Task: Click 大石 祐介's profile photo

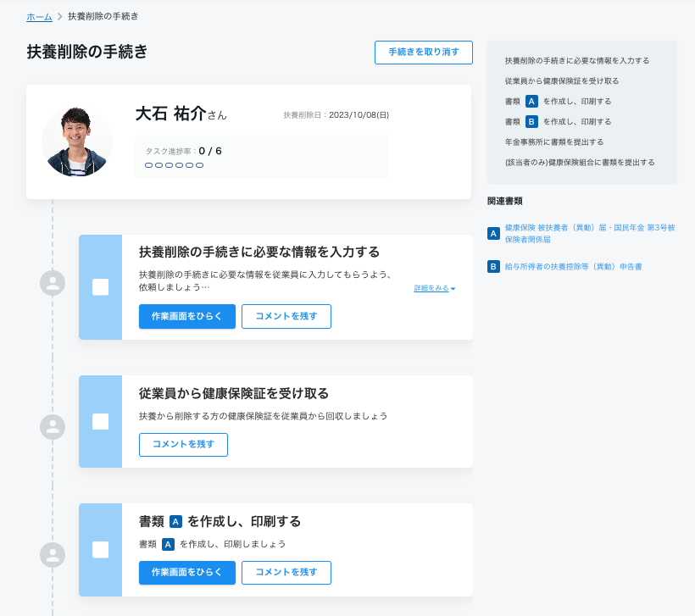Action: pyautogui.click(x=77, y=142)
